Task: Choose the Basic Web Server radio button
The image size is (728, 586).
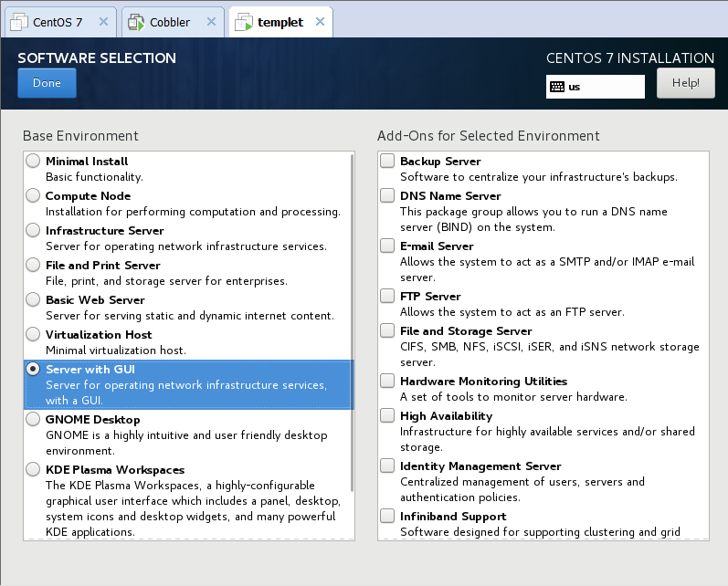Action: tap(33, 299)
